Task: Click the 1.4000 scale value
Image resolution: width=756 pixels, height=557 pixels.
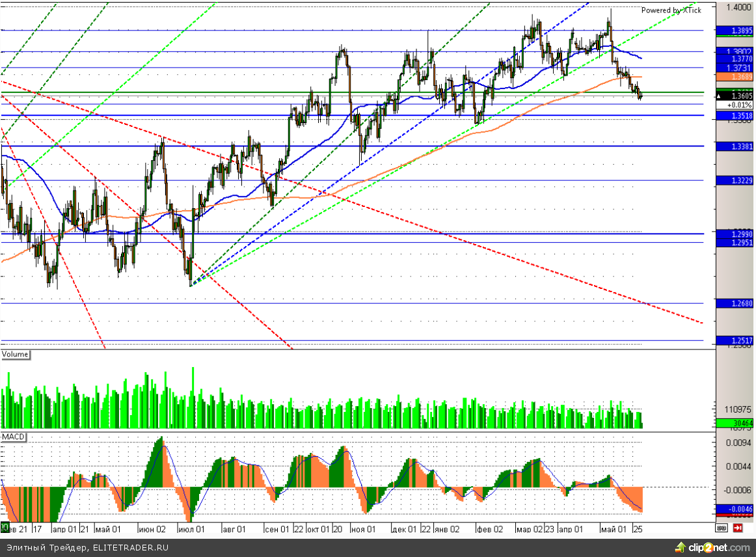Action: 738,7
